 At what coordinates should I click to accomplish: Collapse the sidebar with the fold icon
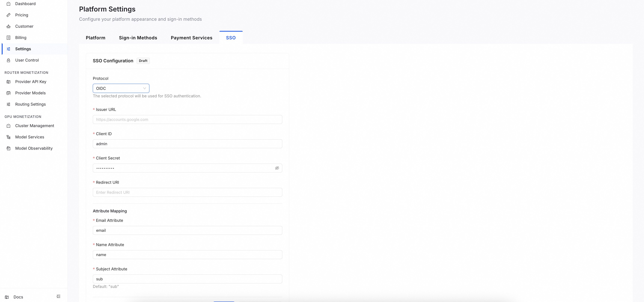59,297
